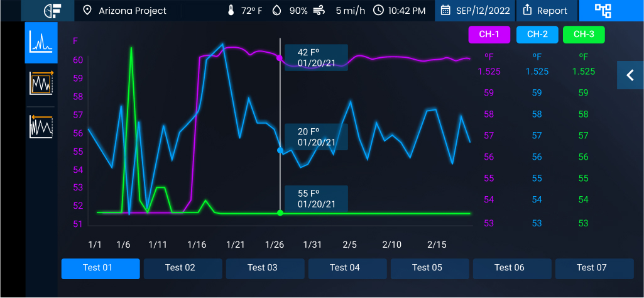Open the scroll-back waveform chart icon
The image size is (644, 298).
(x=41, y=126)
